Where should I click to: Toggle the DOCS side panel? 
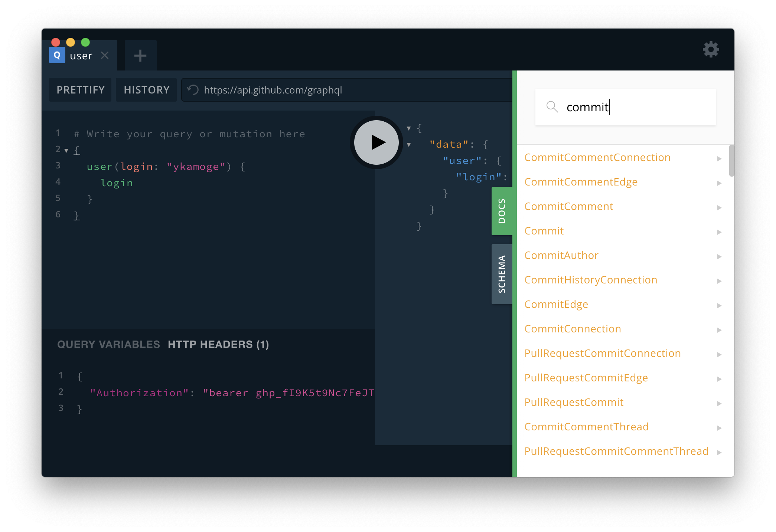[502, 211]
